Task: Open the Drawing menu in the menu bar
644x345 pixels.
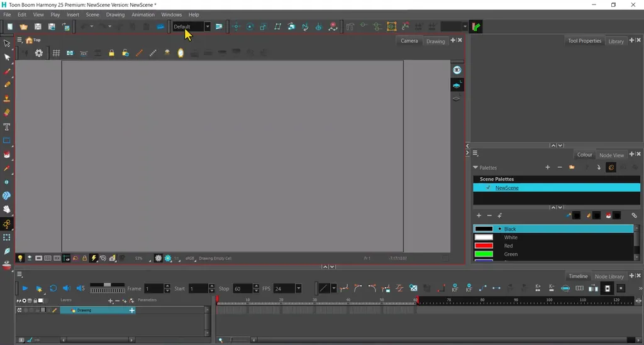Action: click(115, 14)
